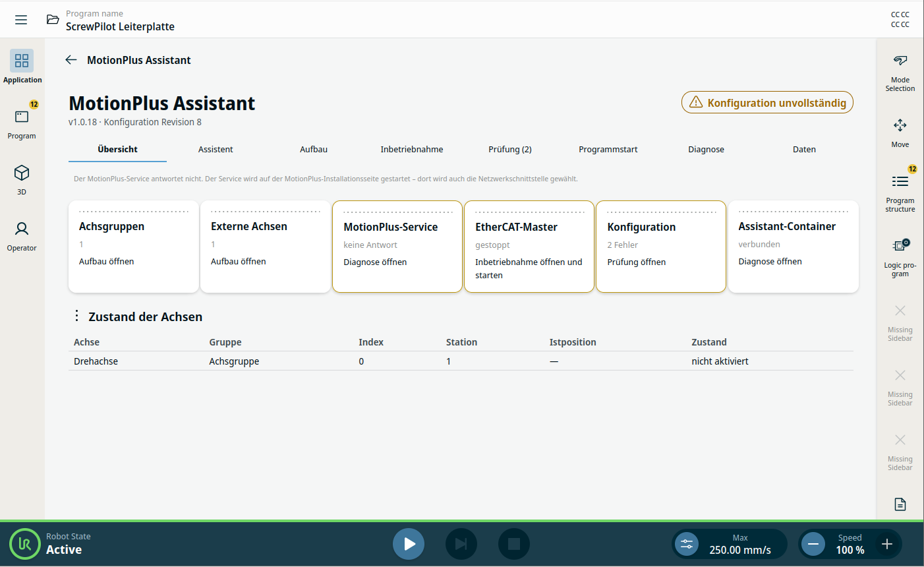
Task: Open the Application sidebar section
Action: pos(22,67)
